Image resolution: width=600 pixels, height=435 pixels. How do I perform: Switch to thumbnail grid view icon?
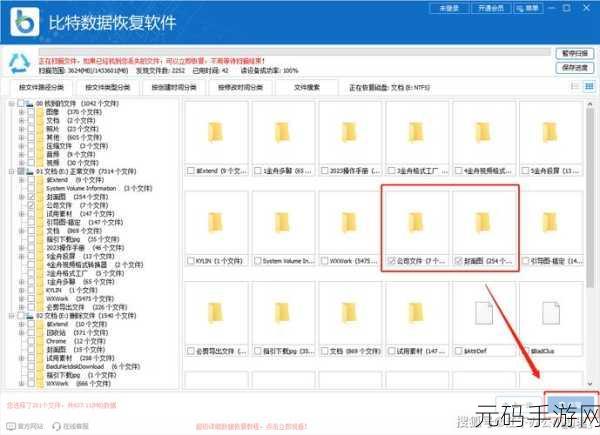(589, 86)
